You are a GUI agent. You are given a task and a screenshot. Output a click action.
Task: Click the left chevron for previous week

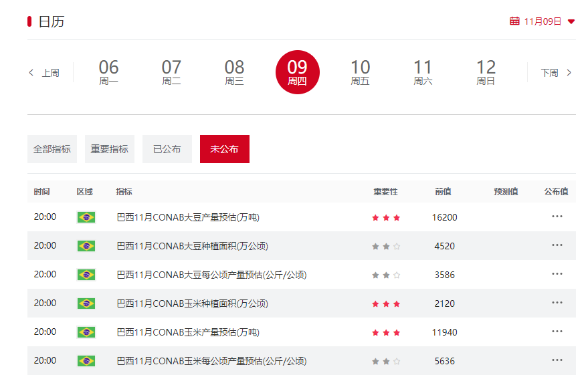(31, 73)
